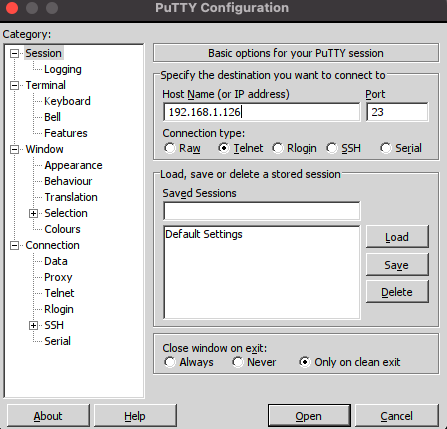Click the Port input field
This screenshot has height=429, width=447.
point(397,112)
